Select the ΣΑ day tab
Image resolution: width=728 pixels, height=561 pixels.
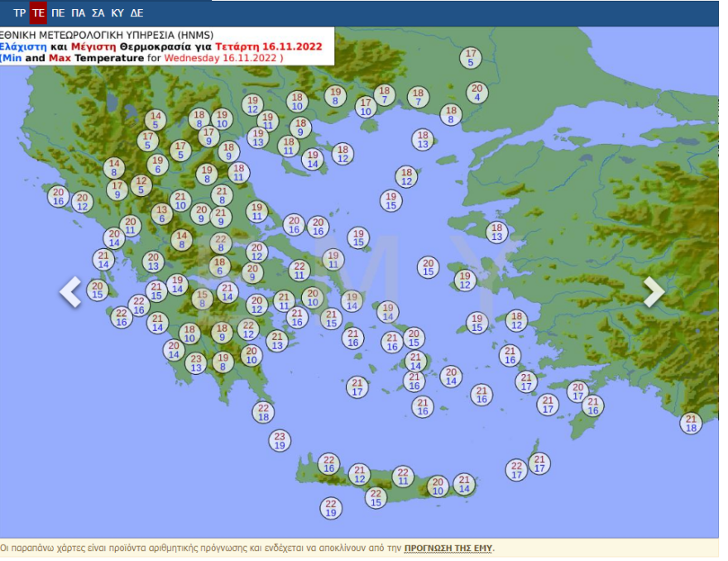click(x=98, y=13)
